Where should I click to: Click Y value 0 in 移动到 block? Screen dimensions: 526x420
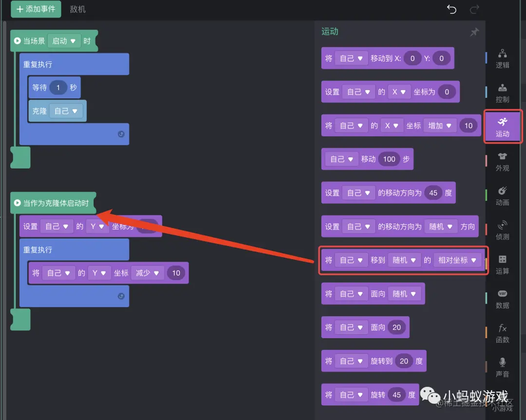(441, 58)
